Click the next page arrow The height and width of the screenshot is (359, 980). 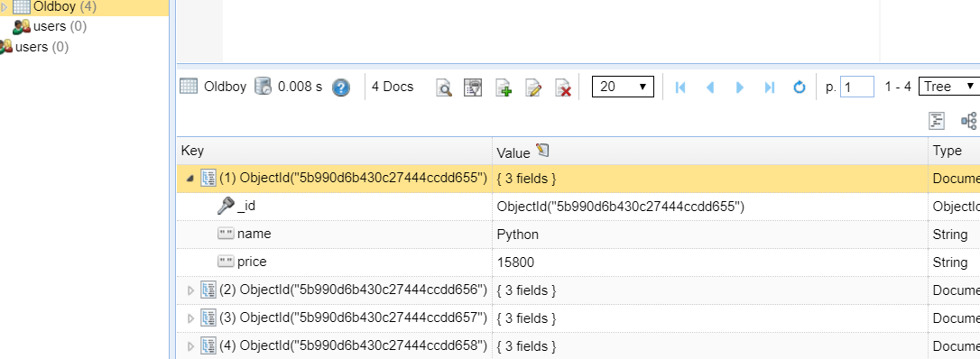740,87
